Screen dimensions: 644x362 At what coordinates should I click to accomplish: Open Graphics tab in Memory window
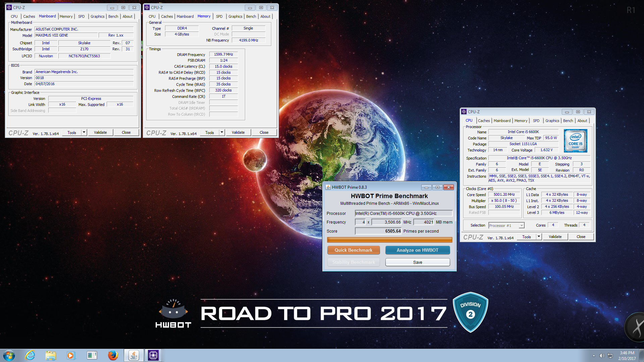235,16
